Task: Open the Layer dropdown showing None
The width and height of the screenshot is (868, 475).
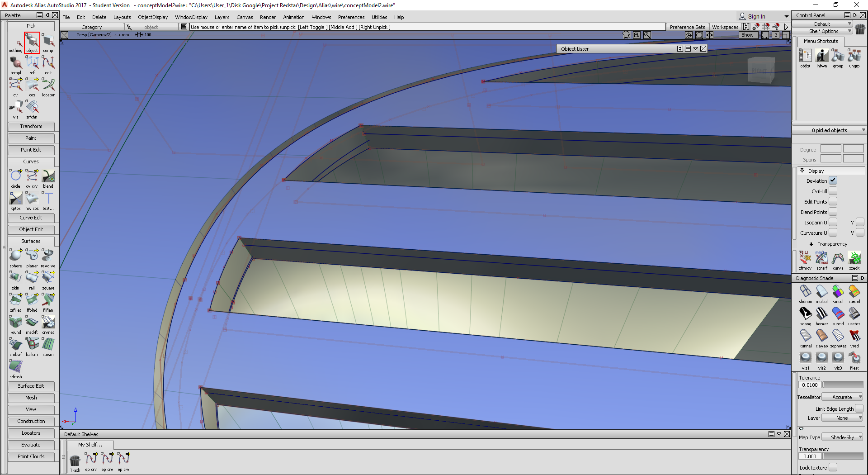Action: tap(842, 418)
